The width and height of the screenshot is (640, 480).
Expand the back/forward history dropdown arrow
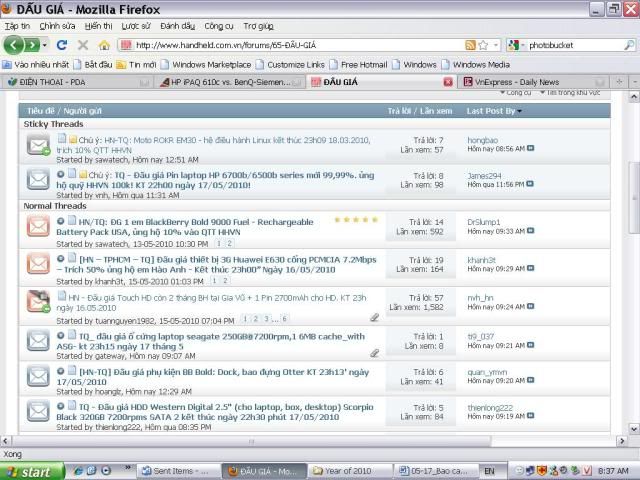[x=44, y=45]
